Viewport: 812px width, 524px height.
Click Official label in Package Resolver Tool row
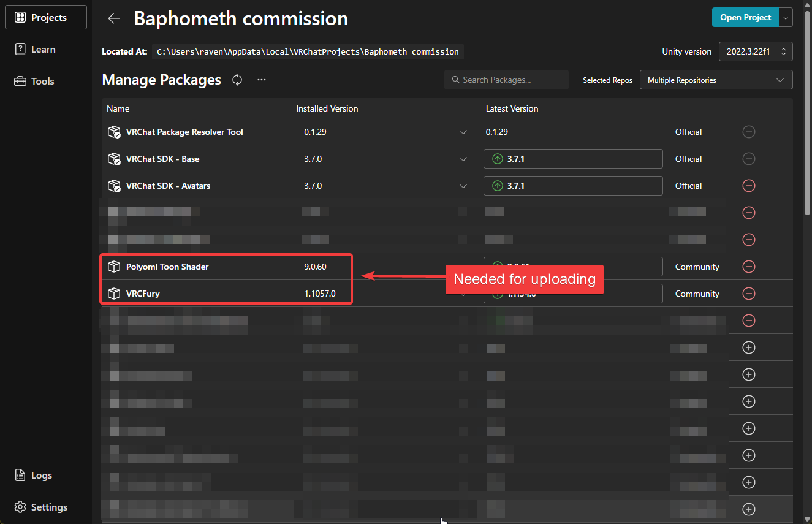coord(689,132)
